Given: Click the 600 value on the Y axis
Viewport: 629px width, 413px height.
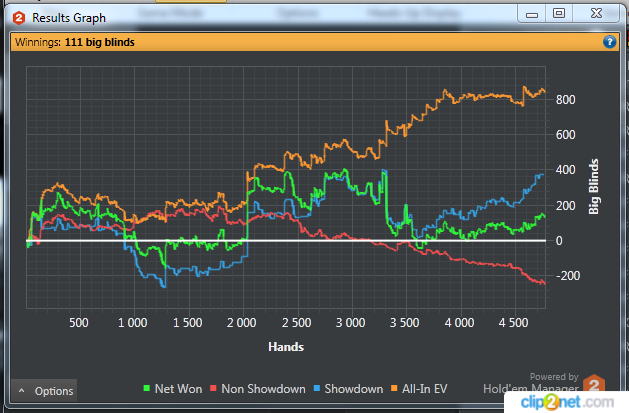Looking at the screenshot, I should [566, 135].
